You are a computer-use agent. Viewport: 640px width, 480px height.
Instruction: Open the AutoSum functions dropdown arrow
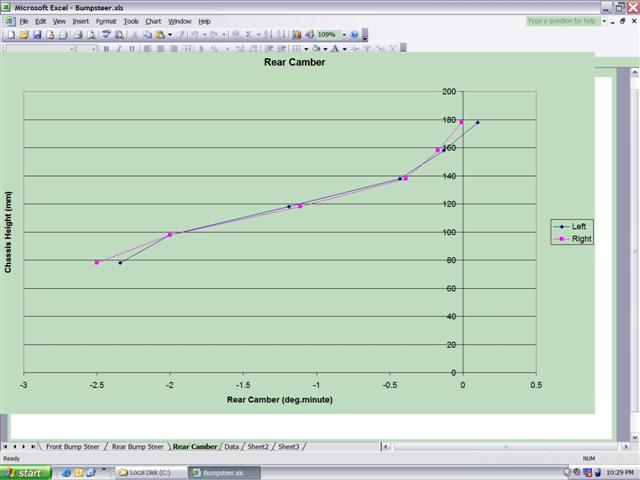(x=258, y=35)
